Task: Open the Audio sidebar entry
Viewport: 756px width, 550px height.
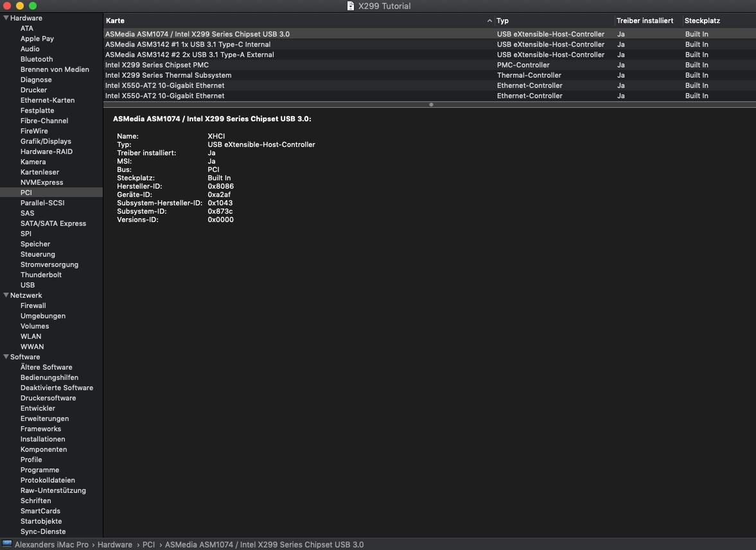Action: (x=30, y=49)
